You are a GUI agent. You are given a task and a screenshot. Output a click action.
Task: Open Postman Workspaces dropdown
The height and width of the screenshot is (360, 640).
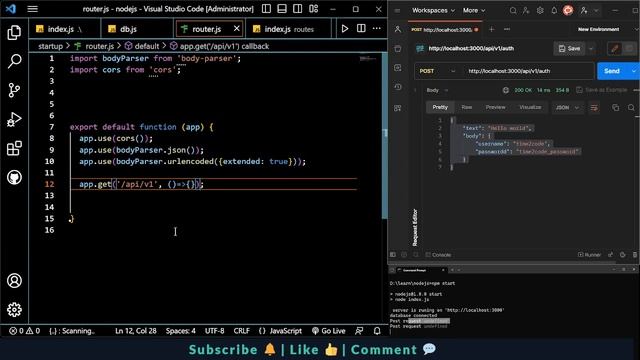coord(433,10)
